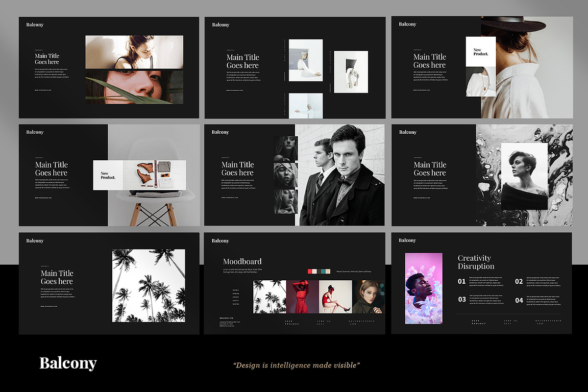Open the red dress photo in the Moodboard
This screenshot has height=392, width=588.
click(302, 297)
